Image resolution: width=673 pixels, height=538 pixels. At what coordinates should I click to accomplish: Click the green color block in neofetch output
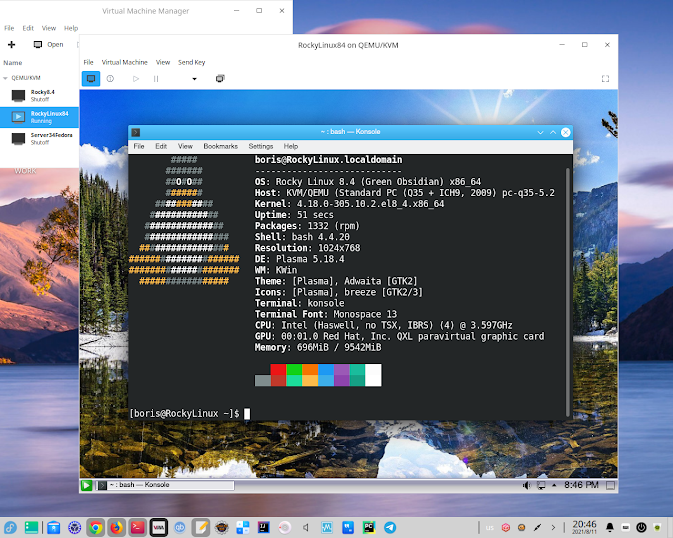[x=294, y=370]
